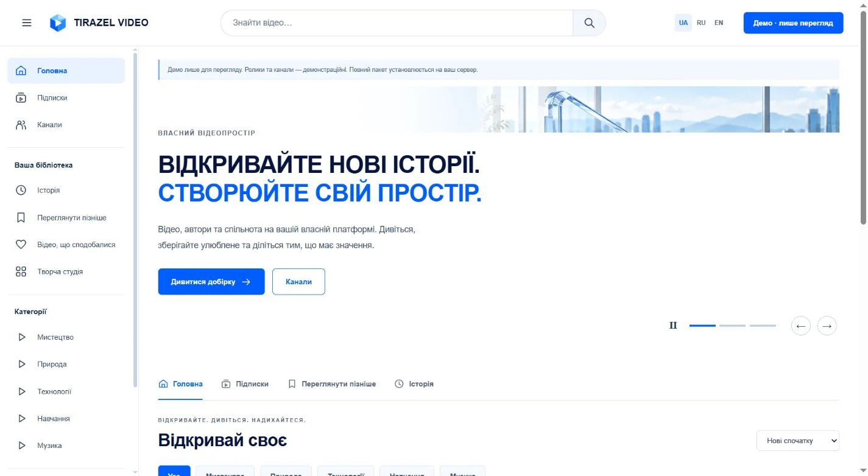Viewport: 868px width, 476px height.
Task: Open Творча студія in the sidebar
Action: coord(66,271)
